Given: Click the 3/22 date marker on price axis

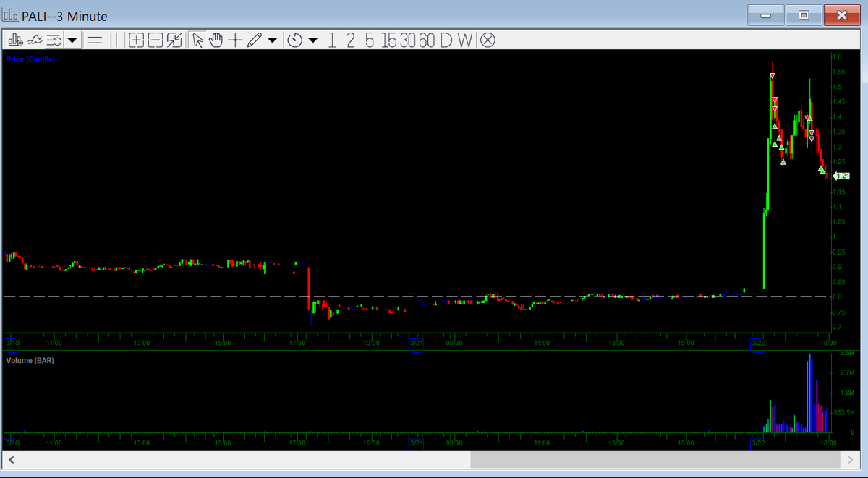Looking at the screenshot, I should (758, 342).
